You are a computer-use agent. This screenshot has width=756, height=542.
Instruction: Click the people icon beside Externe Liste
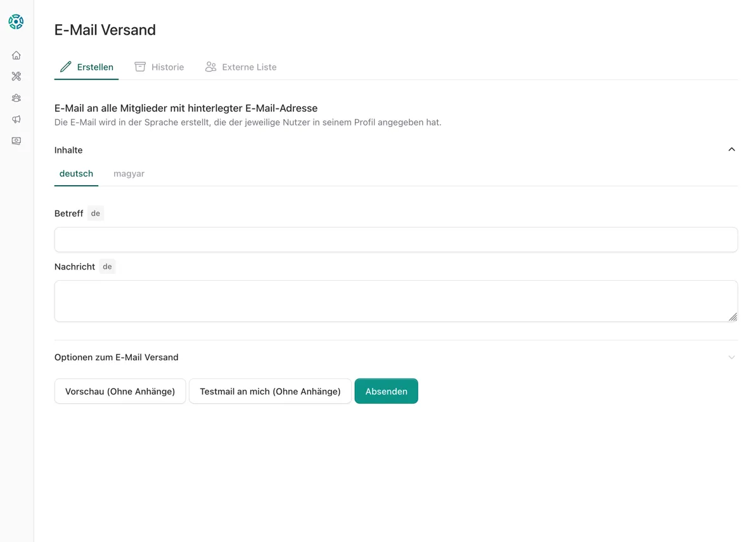pos(210,66)
